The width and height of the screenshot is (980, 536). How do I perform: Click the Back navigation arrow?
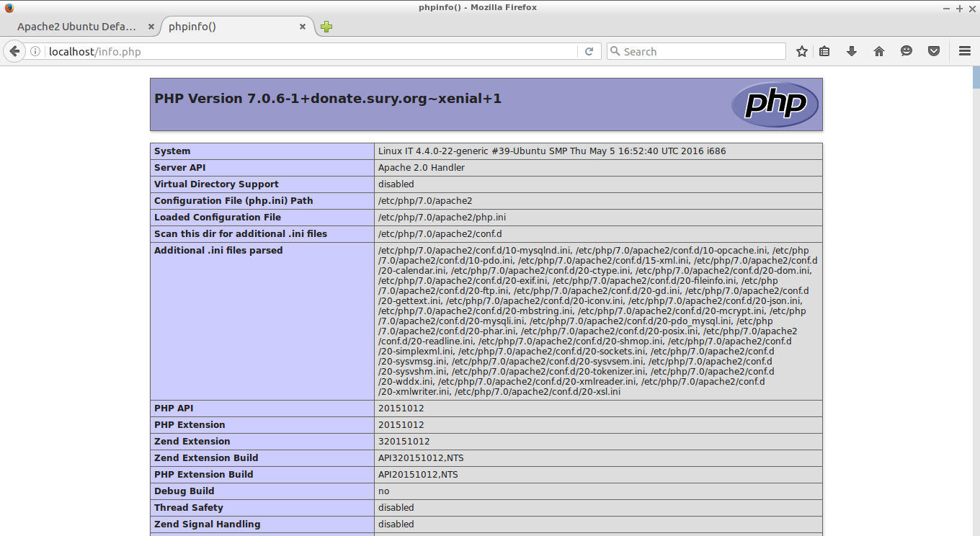click(x=14, y=51)
